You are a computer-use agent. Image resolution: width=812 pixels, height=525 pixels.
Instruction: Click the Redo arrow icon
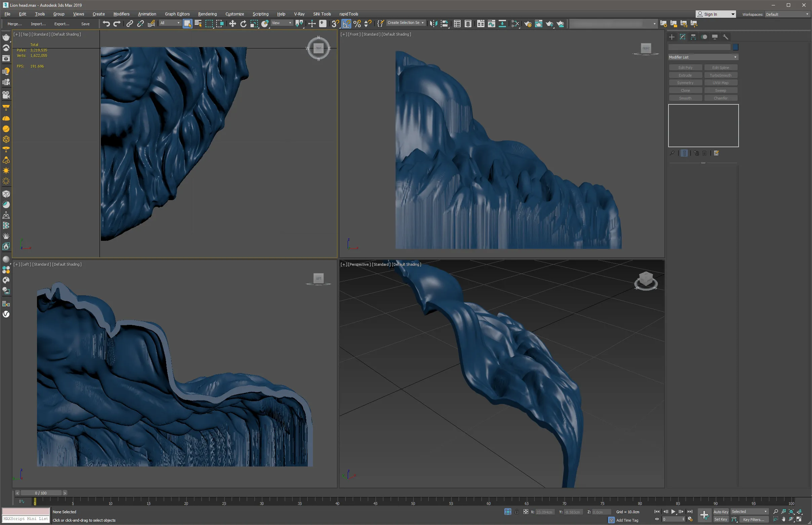pyautogui.click(x=117, y=24)
